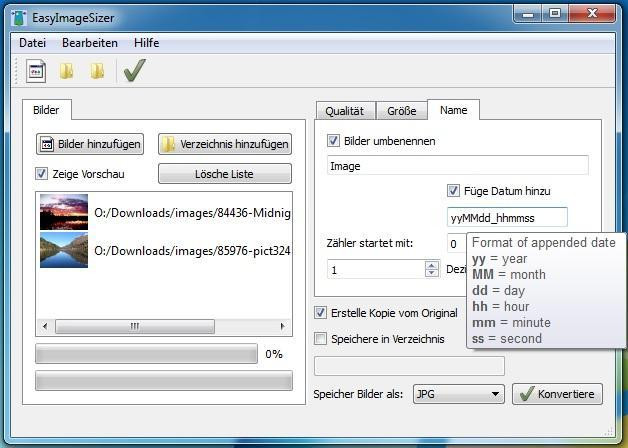Select the Name tab
The height and width of the screenshot is (448, 628).
pyautogui.click(x=453, y=110)
